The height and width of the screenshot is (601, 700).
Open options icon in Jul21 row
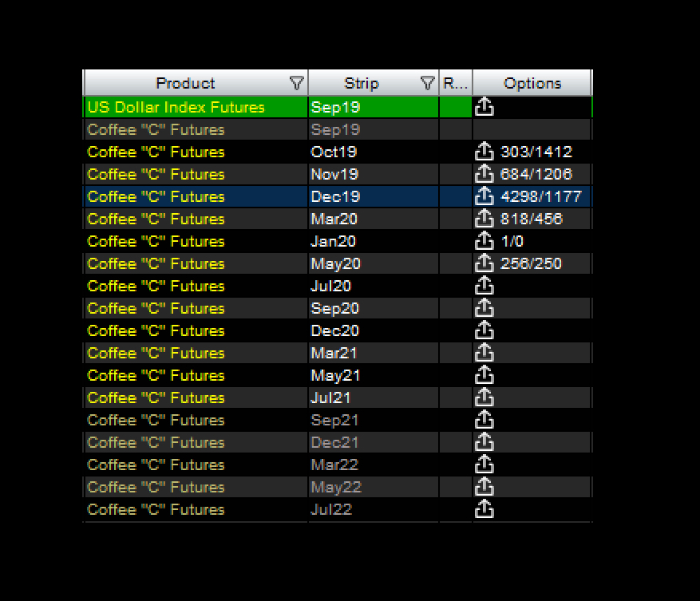point(484,397)
